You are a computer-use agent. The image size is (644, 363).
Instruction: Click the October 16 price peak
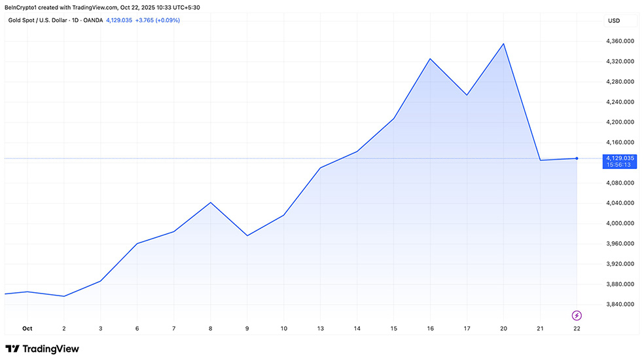430,59
